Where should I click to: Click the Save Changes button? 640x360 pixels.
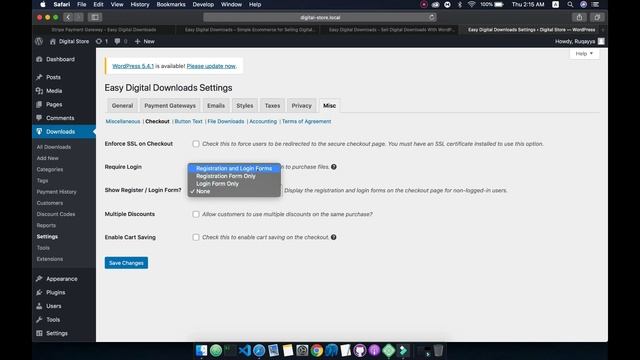[126, 263]
